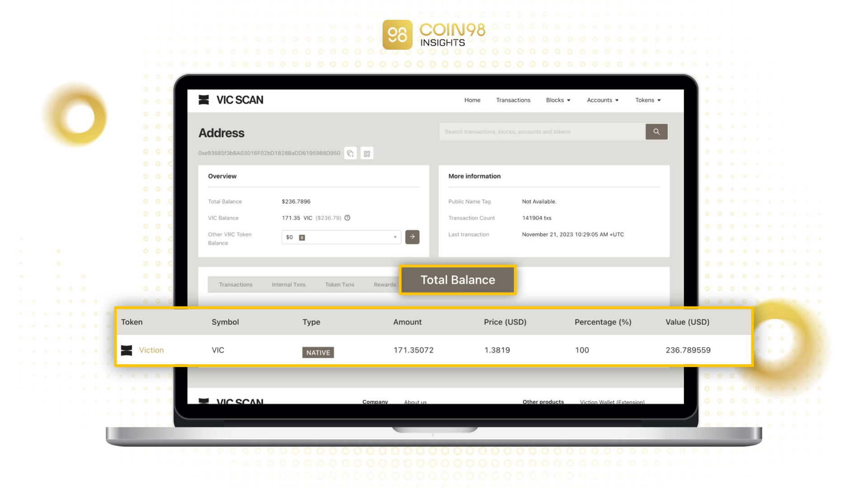The height and width of the screenshot is (488, 868).
Task: Click the search transactions input field
Action: click(542, 132)
